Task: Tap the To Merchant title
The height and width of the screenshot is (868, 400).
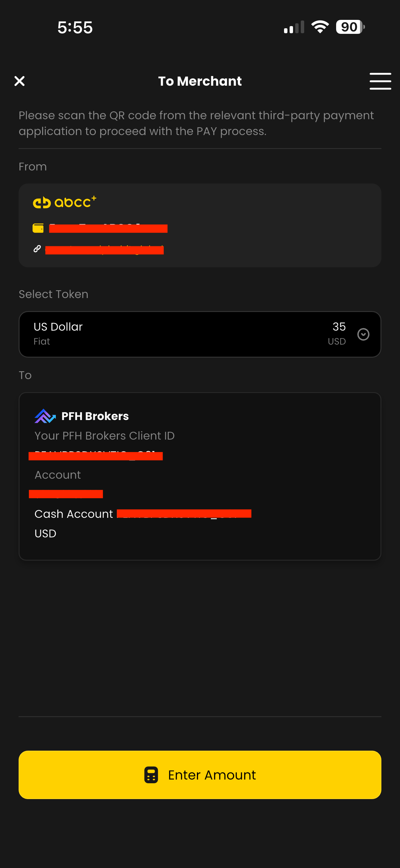Action: click(200, 81)
